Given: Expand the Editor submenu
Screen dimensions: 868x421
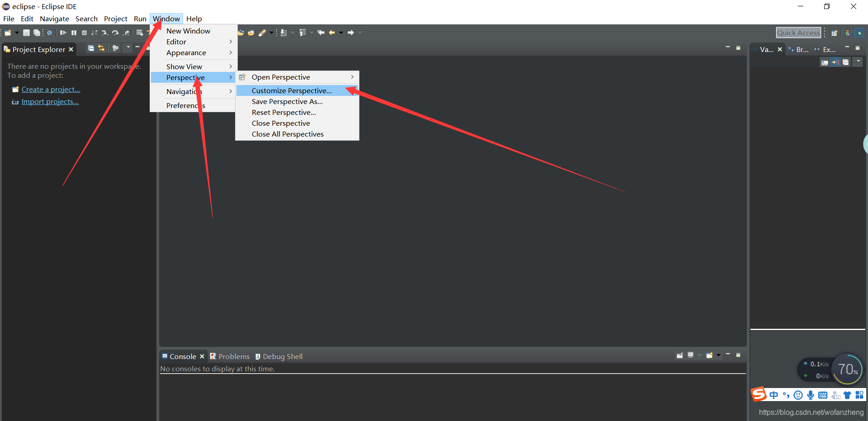Looking at the screenshot, I should 193,42.
